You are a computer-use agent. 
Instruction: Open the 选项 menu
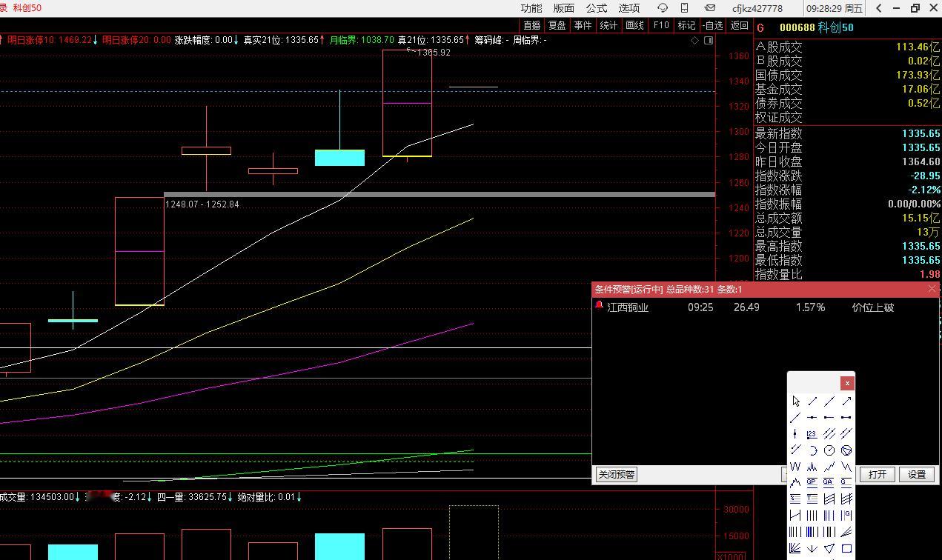click(629, 8)
